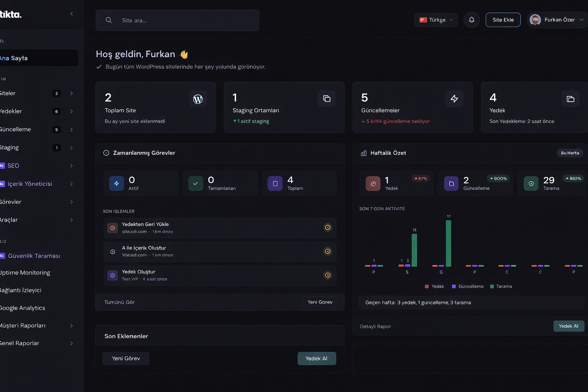Image resolution: width=588 pixels, height=392 pixels.
Task: Click the Güvenlik Taraması AI icon
Action: (x=2, y=256)
